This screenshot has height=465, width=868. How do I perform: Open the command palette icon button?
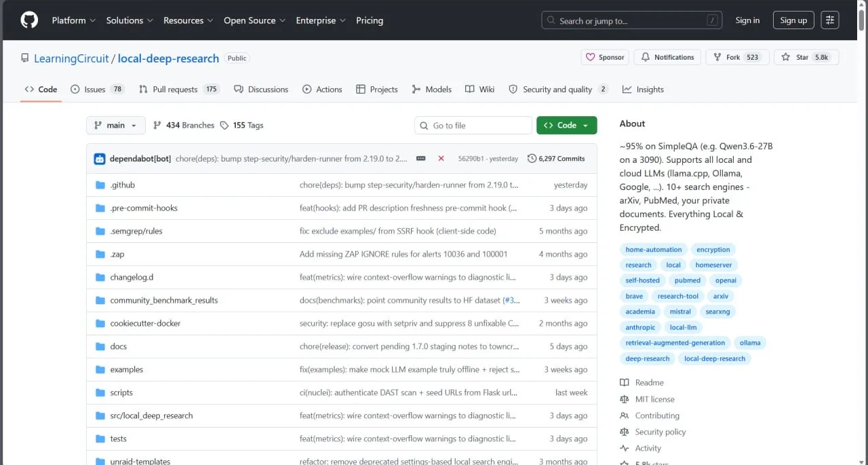point(829,20)
